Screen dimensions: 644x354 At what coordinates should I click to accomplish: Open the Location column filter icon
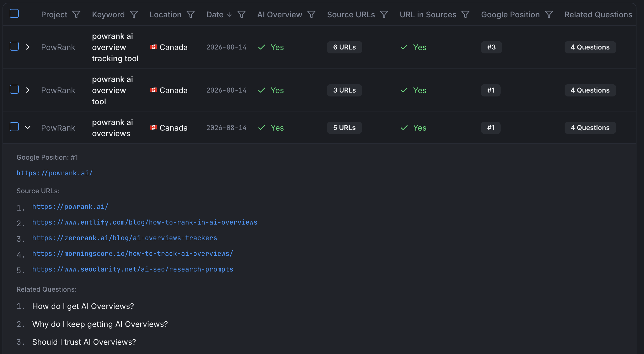[191, 15]
